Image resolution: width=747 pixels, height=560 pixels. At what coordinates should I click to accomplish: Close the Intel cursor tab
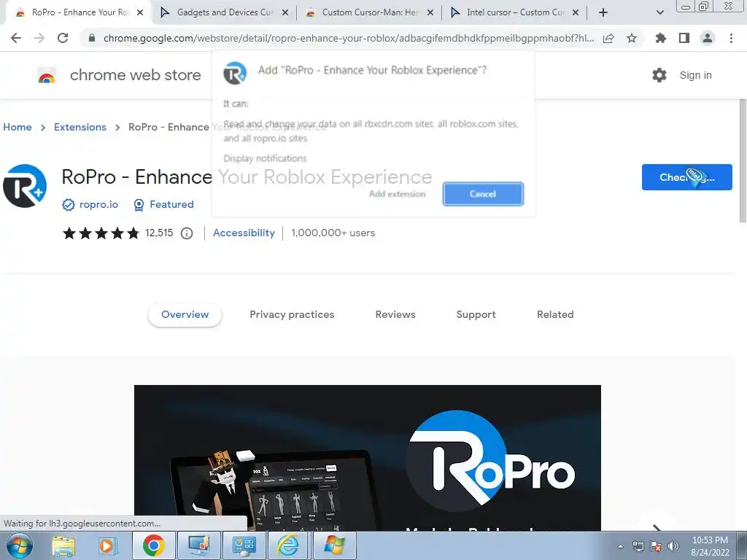[576, 13]
